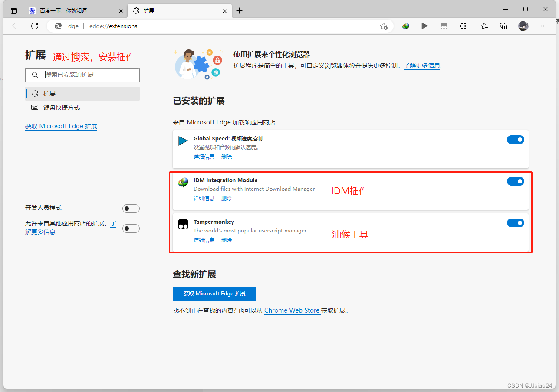Focus the 搜索已安装的扩展 search box
Screen dimensions: 559x392
(82, 75)
